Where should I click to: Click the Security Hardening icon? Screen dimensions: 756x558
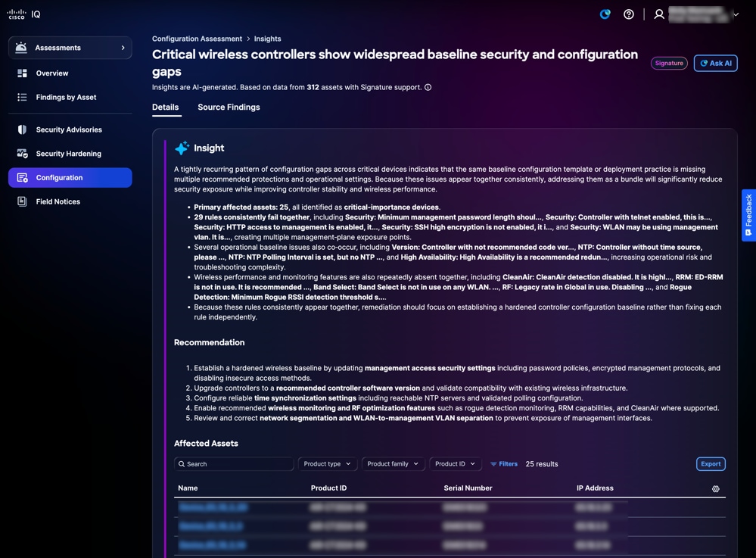(x=22, y=154)
